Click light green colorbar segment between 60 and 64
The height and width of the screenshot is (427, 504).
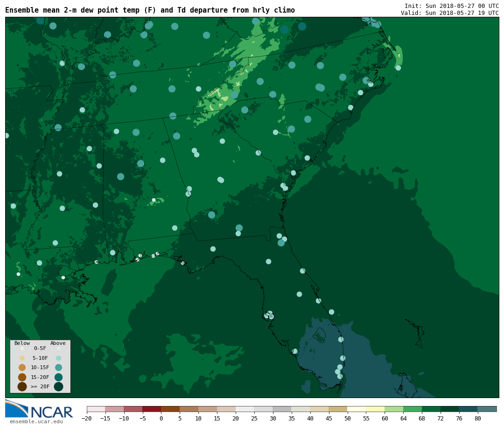(394, 409)
